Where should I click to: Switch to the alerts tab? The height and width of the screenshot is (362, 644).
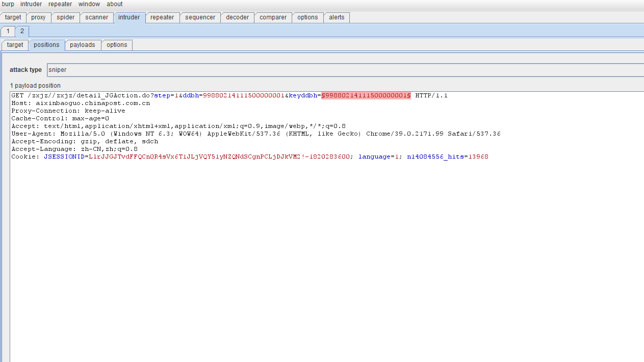pyautogui.click(x=337, y=17)
